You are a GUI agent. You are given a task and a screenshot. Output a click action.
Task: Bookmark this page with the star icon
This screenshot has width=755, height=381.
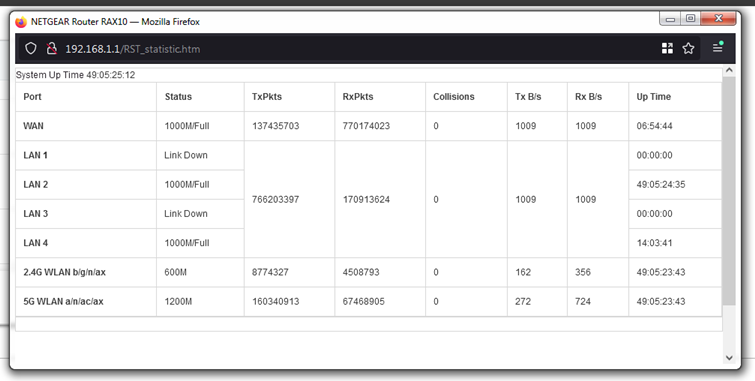click(689, 48)
